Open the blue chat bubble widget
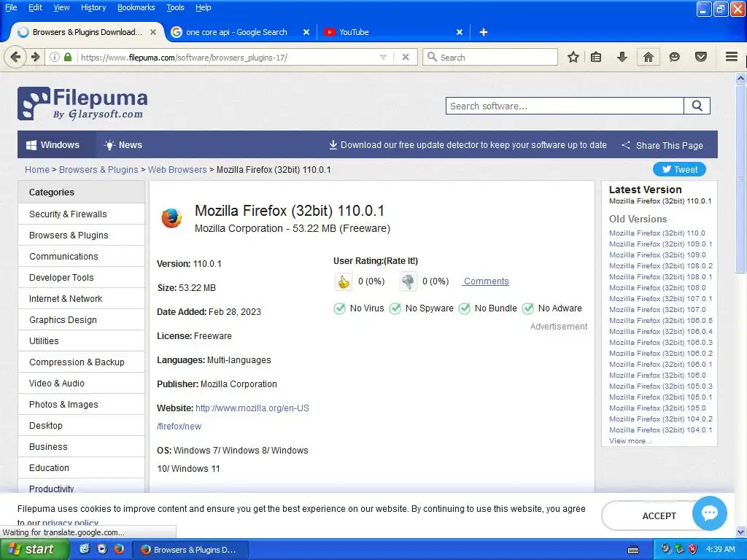The image size is (747, 560). pos(709,513)
